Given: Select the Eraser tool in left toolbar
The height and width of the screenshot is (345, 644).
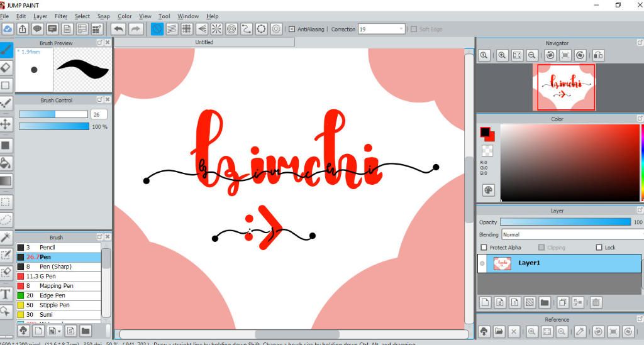Looking at the screenshot, I should 6,67.
